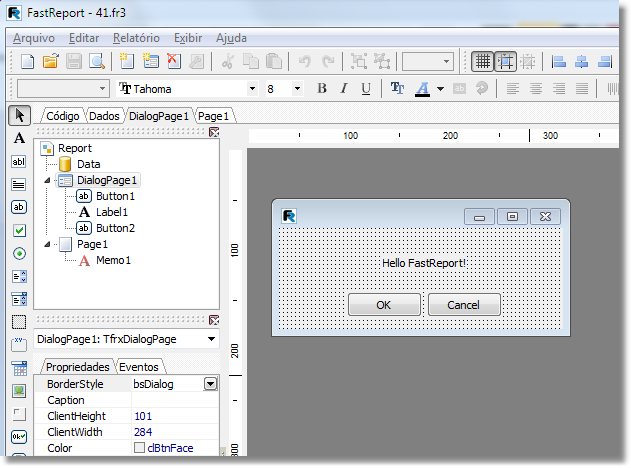This screenshot has height=468, width=631.
Task: Open object selector DialogPage1 dropdown
Action: 211,339
